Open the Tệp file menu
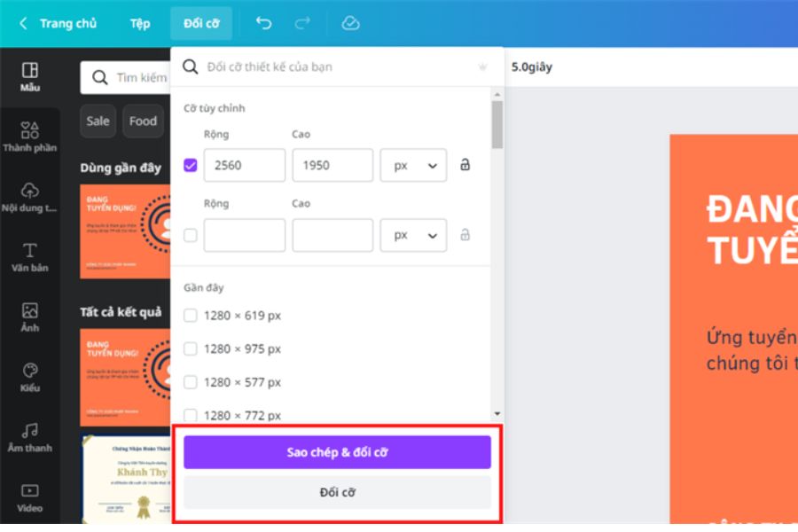 140,24
